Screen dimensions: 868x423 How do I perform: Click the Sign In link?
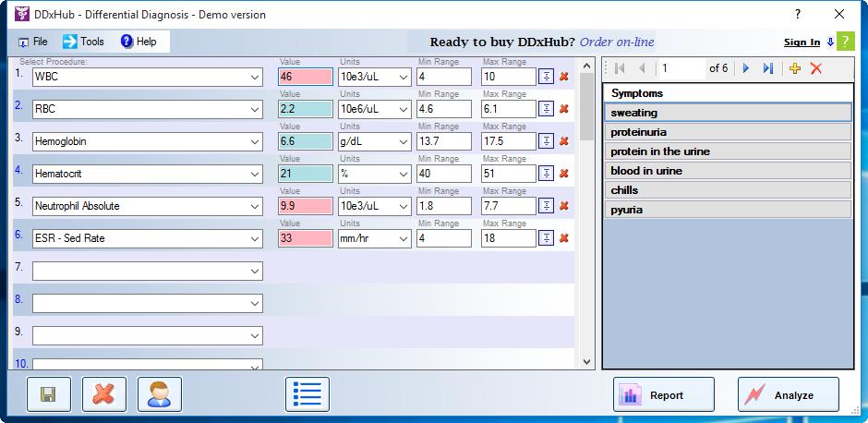[802, 42]
